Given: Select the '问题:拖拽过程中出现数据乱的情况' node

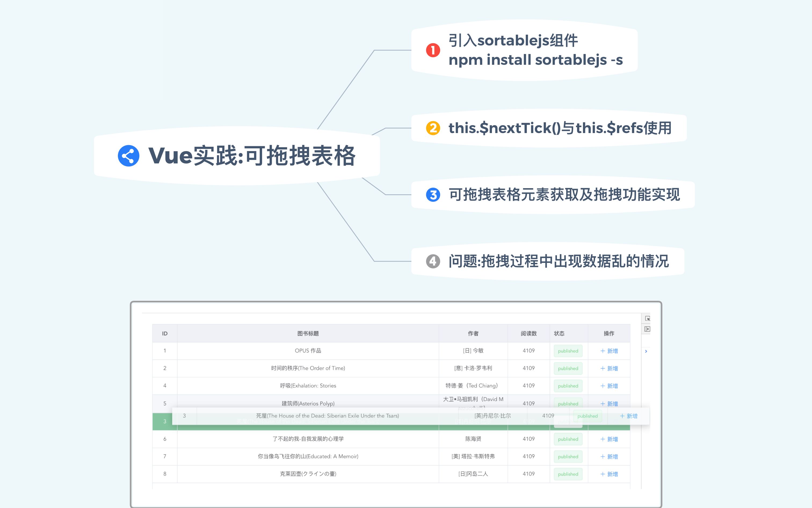Looking at the screenshot, I should tap(548, 261).
